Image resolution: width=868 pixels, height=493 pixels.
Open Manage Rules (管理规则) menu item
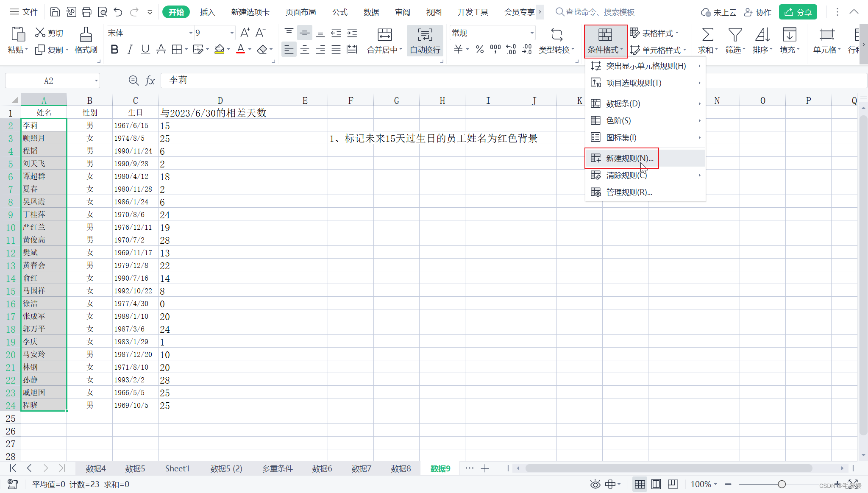point(645,192)
